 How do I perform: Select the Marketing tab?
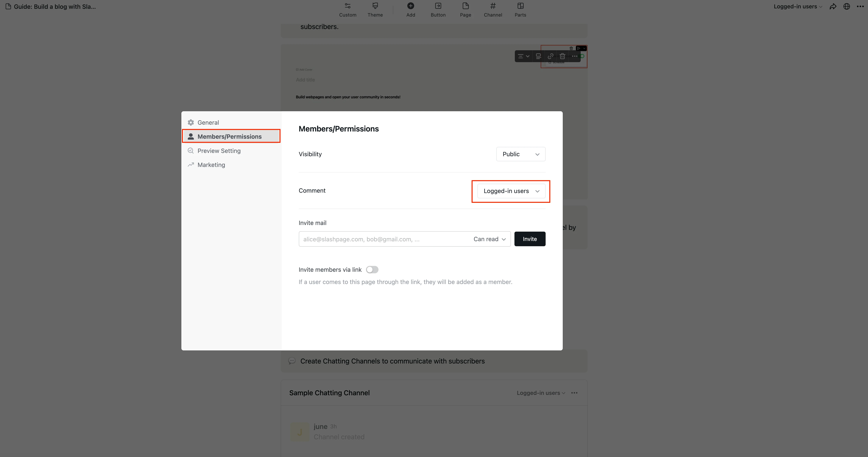tap(231, 165)
